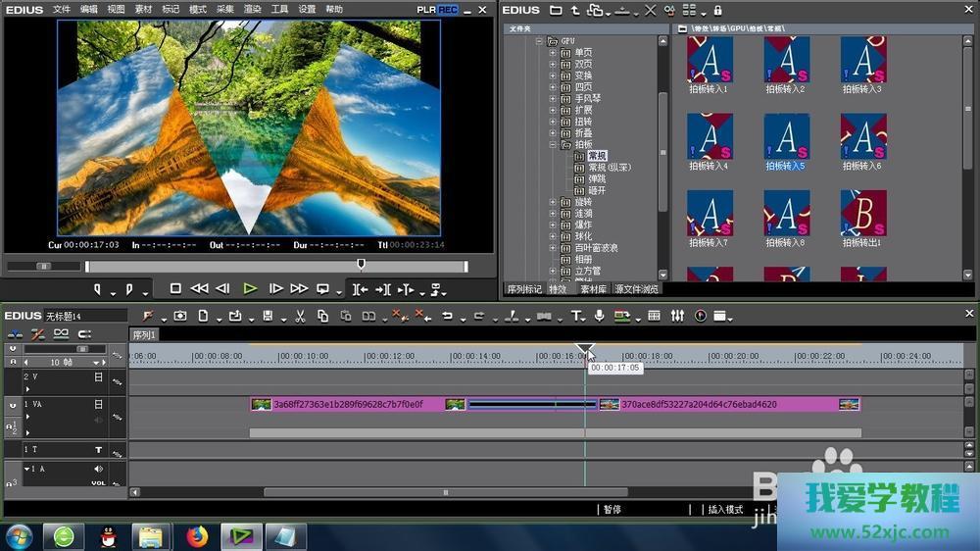The image size is (980, 551).
Task: Toggle the REC mode indicator in the player
Action: 448,9
